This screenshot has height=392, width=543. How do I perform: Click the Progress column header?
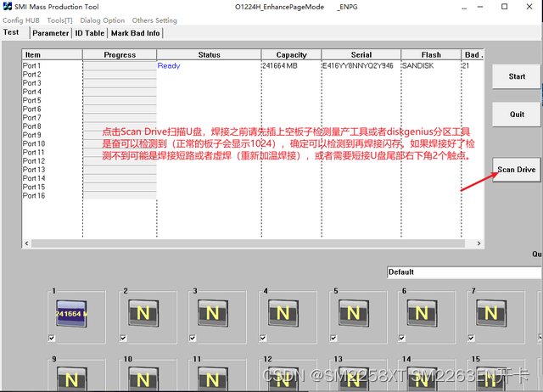point(120,54)
